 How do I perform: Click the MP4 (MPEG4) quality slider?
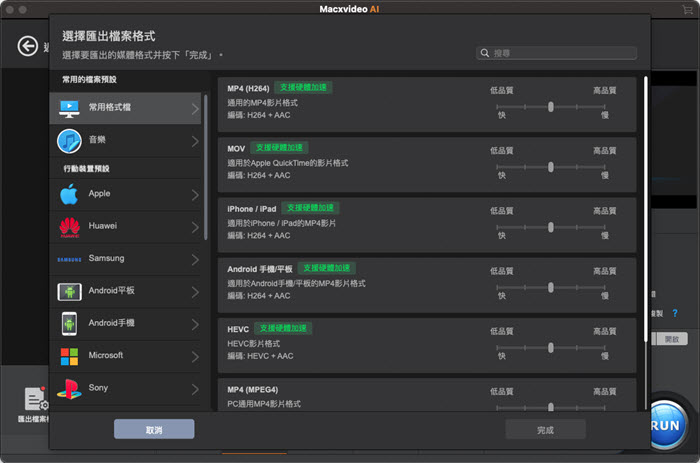tap(550, 407)
